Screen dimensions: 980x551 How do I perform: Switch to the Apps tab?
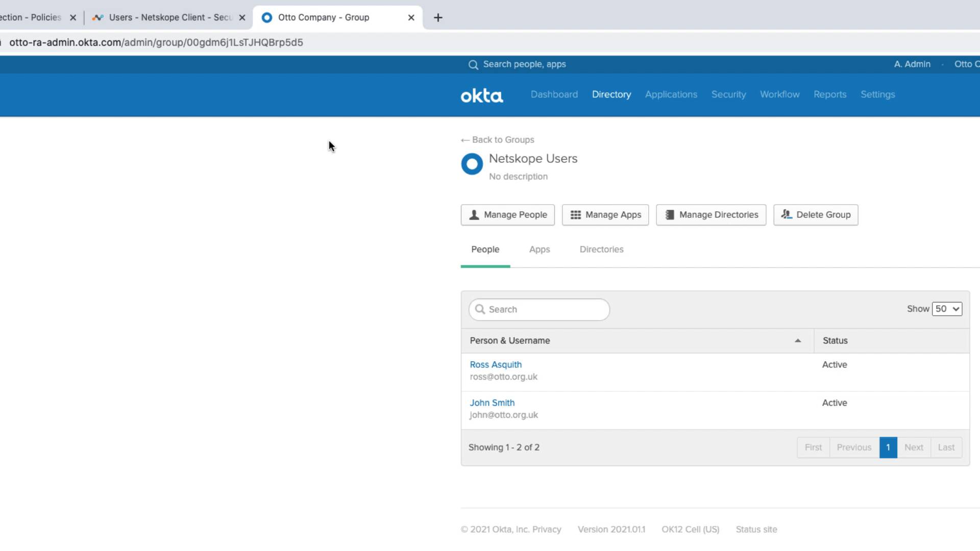click(x=539, y=249)
